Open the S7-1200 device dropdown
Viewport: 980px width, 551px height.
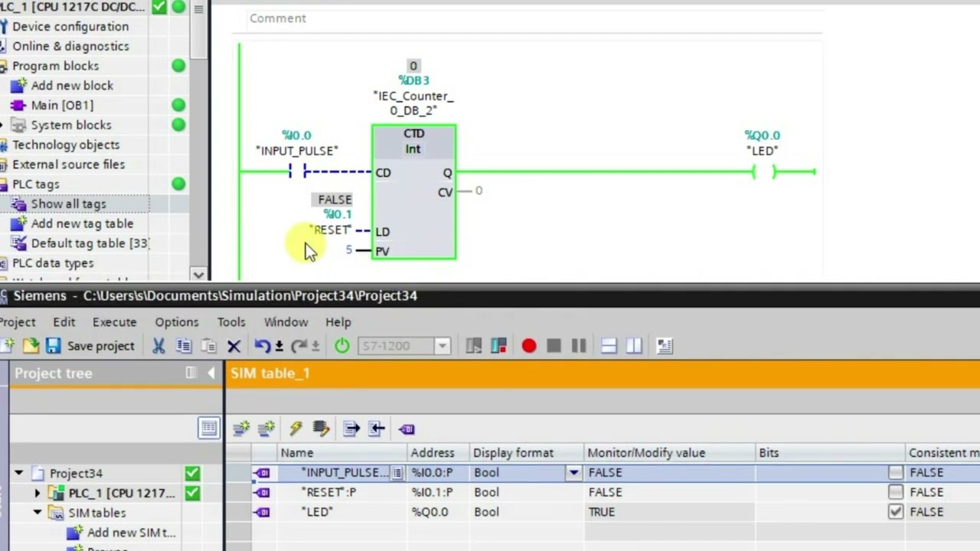pyautogui.click(x=442, y=346)
